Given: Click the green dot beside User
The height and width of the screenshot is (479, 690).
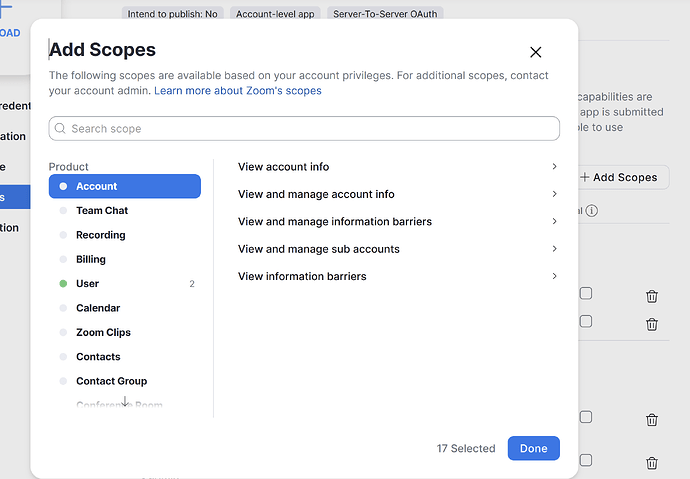Looking at the screenshot, I should 63,284.
